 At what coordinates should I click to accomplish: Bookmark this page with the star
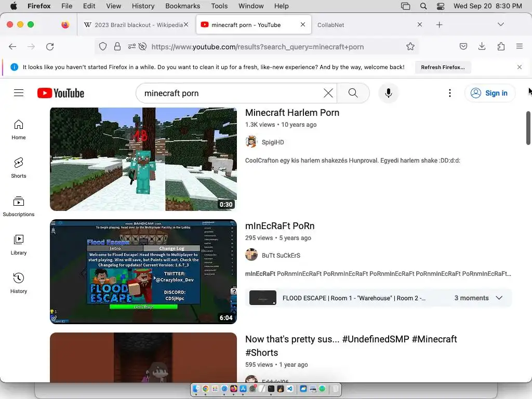[x=410, y=46]
